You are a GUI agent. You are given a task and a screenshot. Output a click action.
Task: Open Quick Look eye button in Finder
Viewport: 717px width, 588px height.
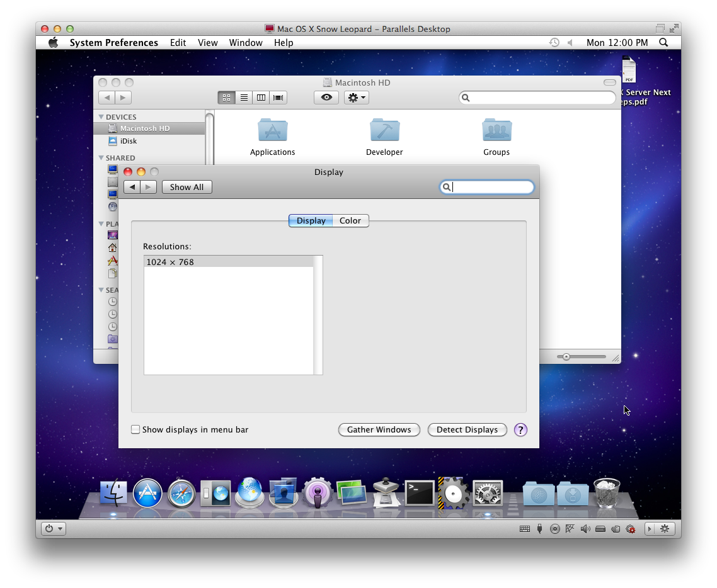(326, 98)
